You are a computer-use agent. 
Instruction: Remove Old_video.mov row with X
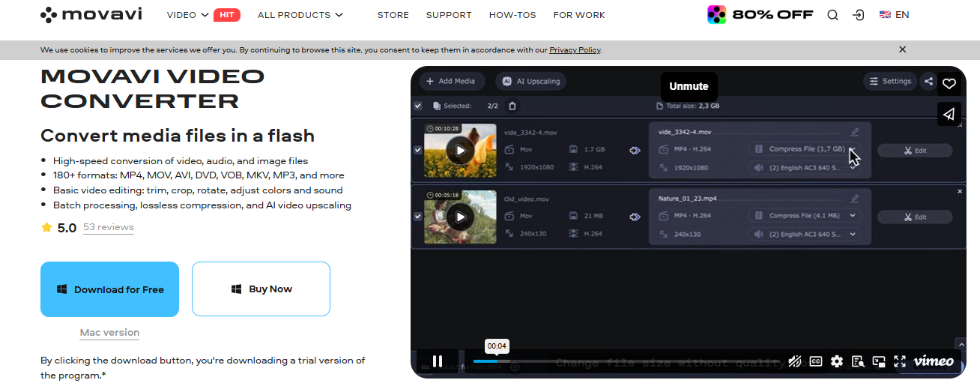click(960, 192)
